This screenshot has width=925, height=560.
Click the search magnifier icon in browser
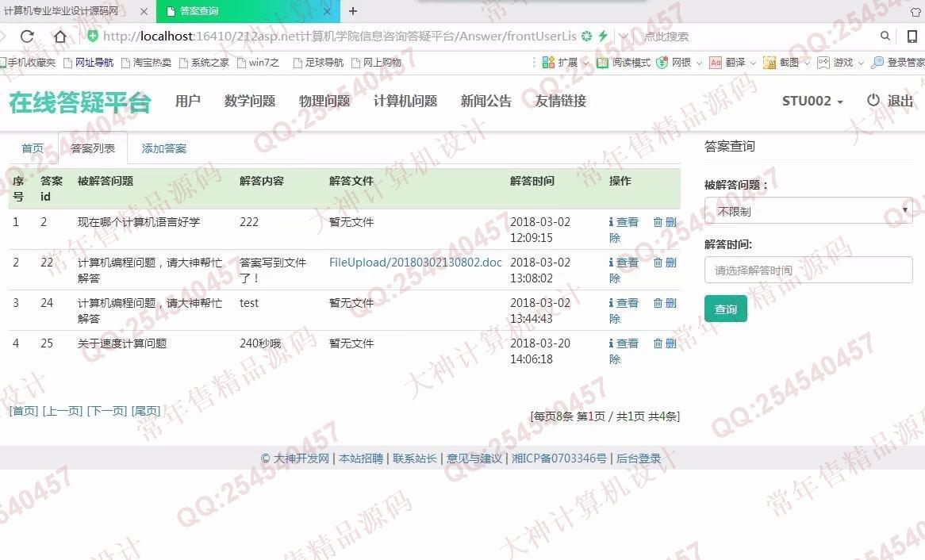885,36
